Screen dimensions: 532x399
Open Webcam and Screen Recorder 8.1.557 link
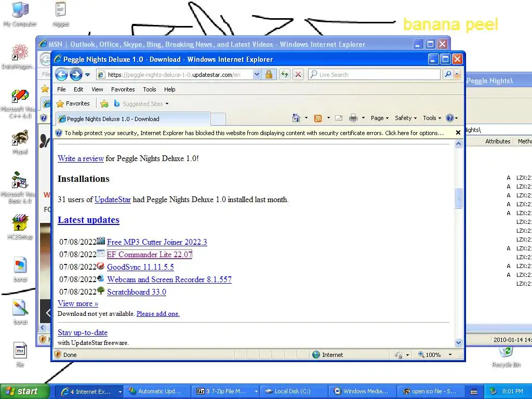(x=169, y=280)
